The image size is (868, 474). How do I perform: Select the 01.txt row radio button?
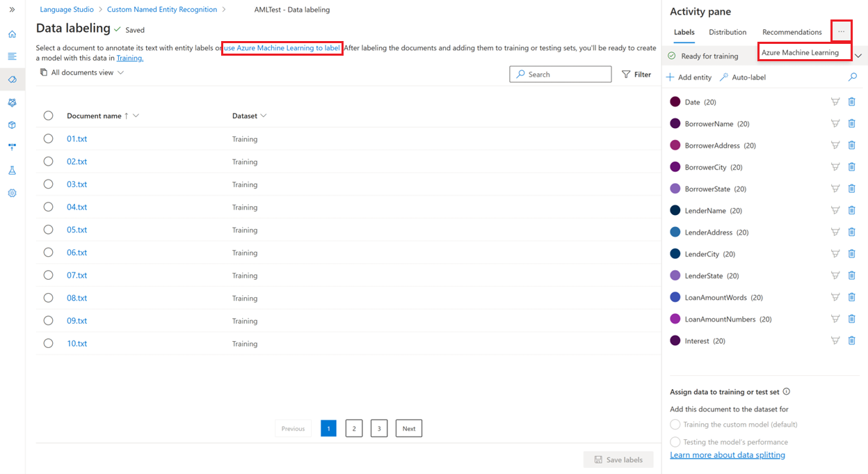(48, 139)
